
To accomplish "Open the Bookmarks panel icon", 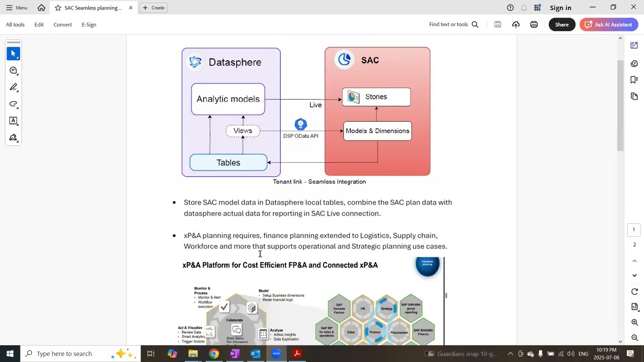I will [x=634, y=80].
